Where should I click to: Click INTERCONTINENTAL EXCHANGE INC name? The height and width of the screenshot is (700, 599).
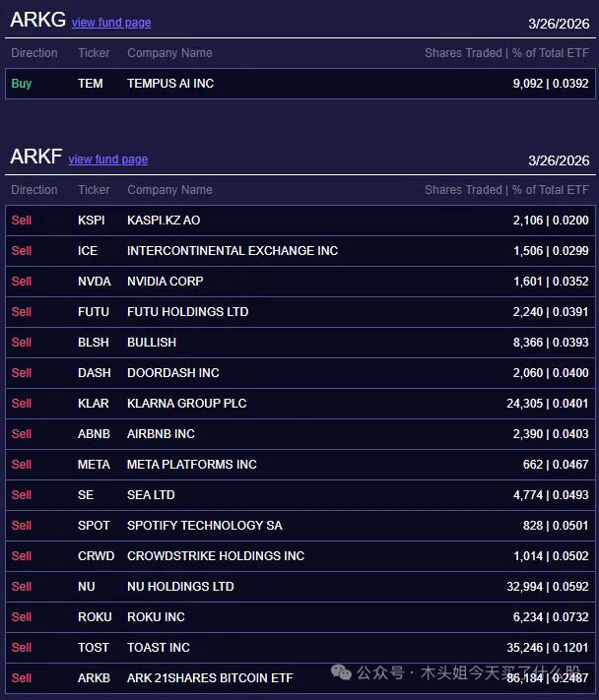pyautogui.click(x=233, y=251)
